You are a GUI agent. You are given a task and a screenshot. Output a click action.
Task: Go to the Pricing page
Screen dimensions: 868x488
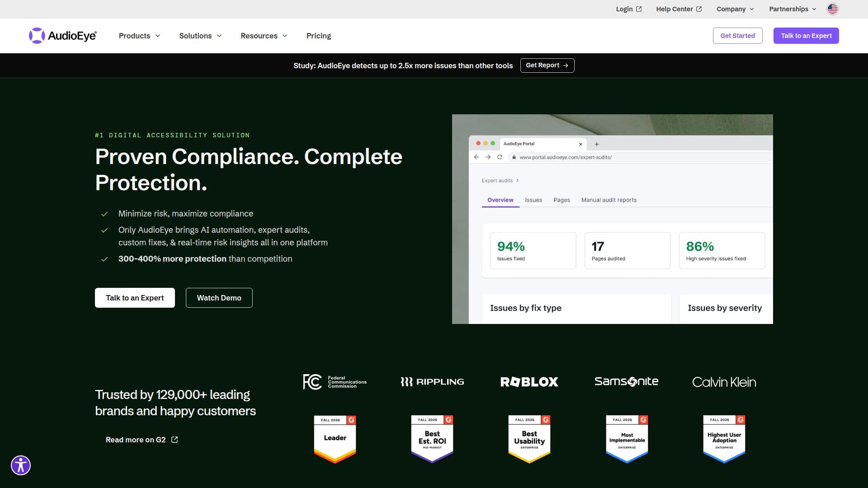coord(319,36)
